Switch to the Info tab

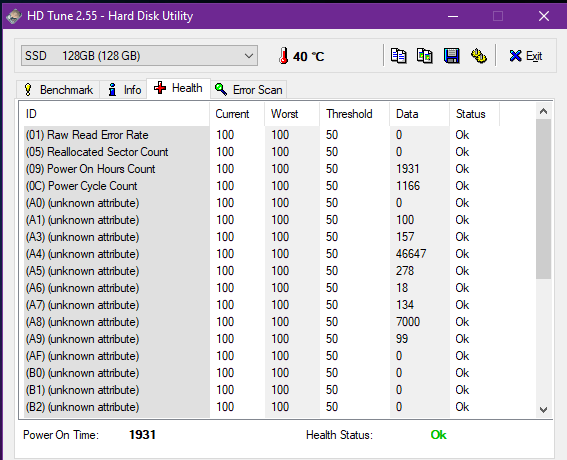(124, 90)
